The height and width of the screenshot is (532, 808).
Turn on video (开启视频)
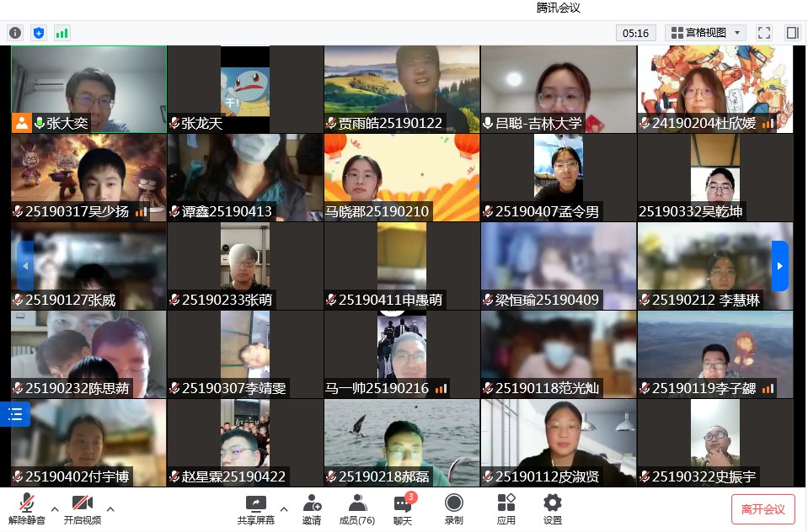82,509
